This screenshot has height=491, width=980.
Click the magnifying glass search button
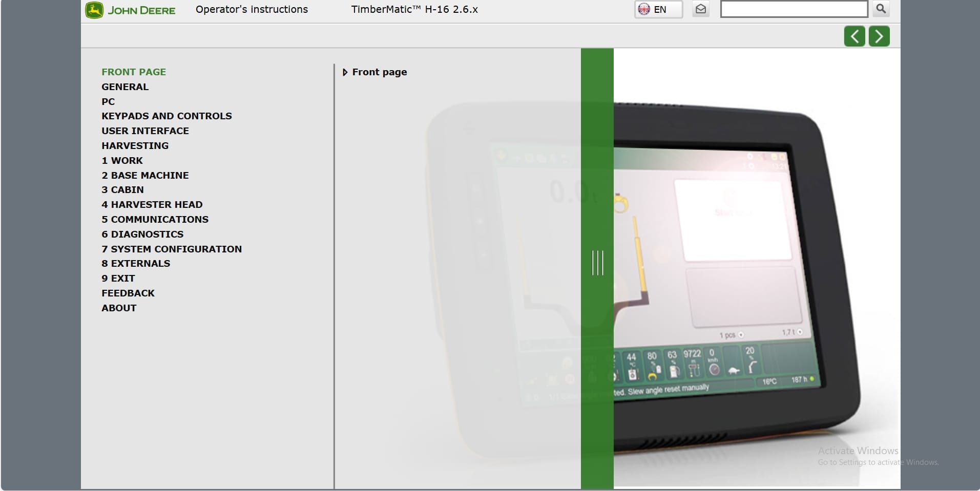pos(881,9)
